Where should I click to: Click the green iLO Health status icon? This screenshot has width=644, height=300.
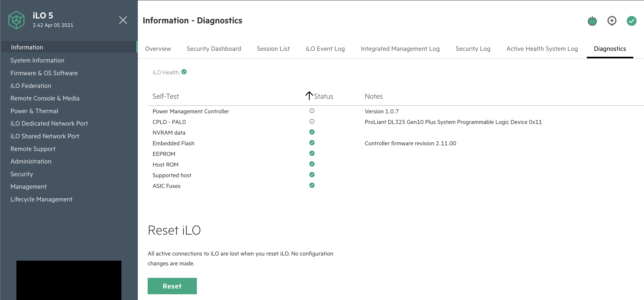tap(184, 72)
